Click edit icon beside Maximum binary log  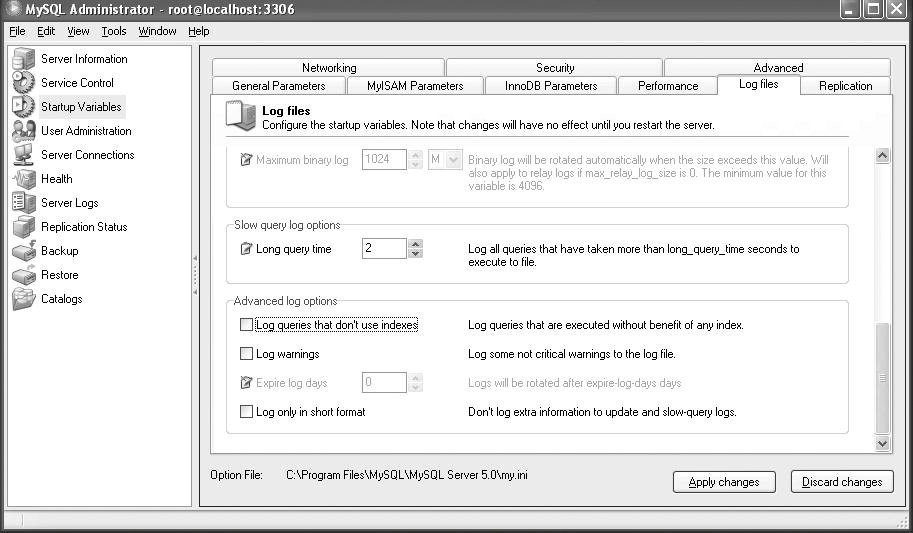[246, 159]
